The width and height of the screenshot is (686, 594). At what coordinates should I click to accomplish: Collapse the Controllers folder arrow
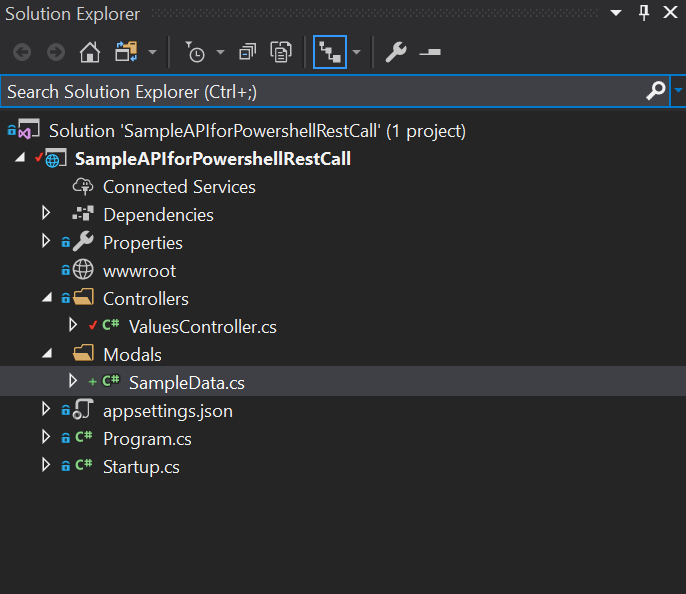point(46,298)
